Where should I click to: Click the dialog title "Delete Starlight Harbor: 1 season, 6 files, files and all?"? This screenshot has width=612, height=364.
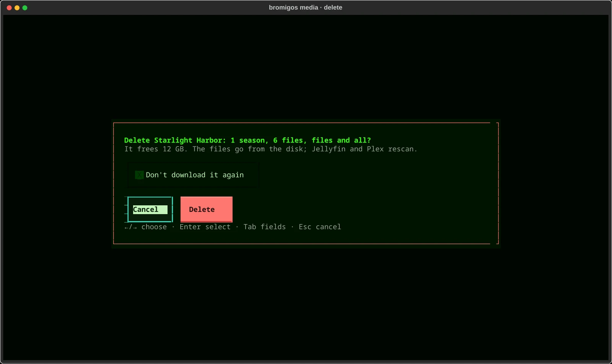(247, 140)
